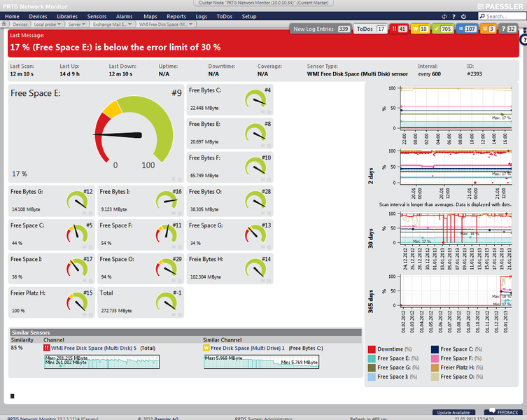Screen dimensions: 527x420
Task: Open the Alarms menu
Action: pyautogui.click(x=125, y=17)
